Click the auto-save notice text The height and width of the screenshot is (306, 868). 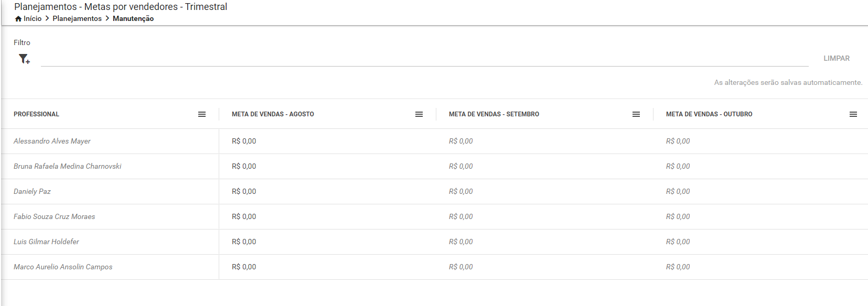click(788, 83)
